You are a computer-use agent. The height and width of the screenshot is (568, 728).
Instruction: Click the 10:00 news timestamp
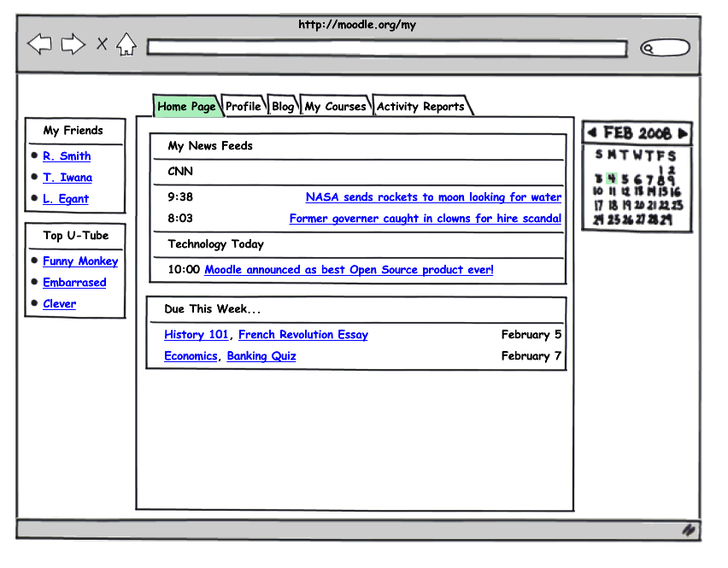(184, 270)
